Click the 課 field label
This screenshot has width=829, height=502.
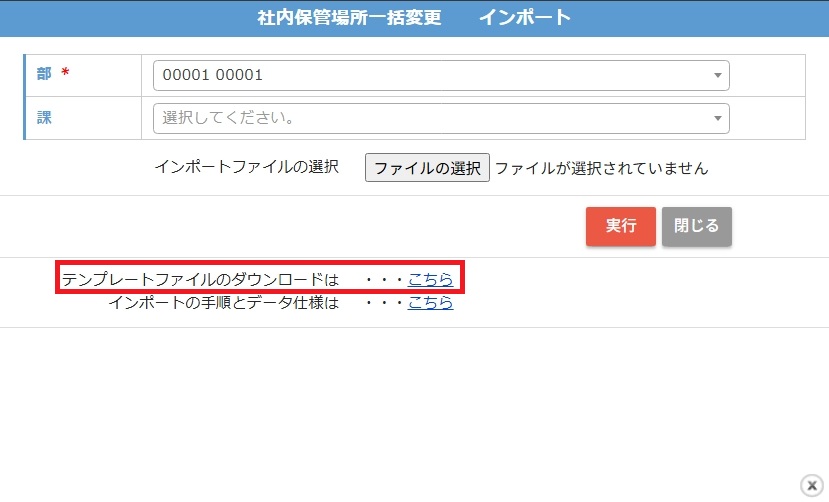(45, 118)
